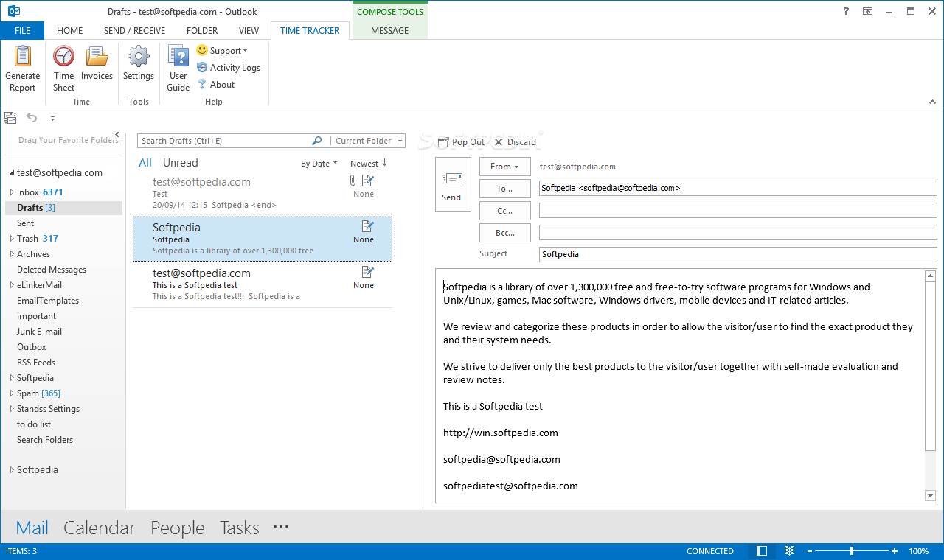Expand the Trash folder

[x=12, y=239]
